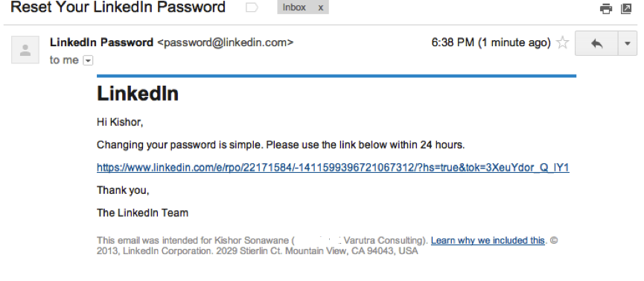Remove the Inbox label with its x
The image size is (644, 281).
click(321, 7)
